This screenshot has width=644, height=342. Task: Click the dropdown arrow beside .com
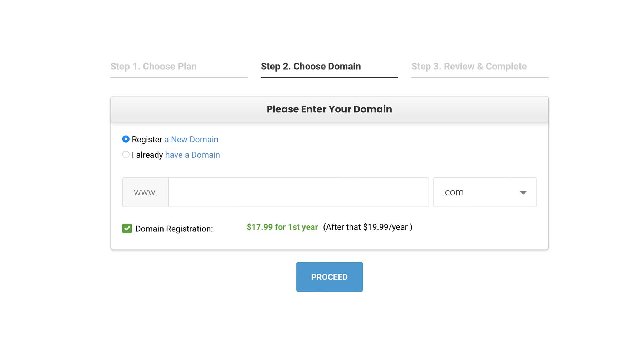coord(523,192)
